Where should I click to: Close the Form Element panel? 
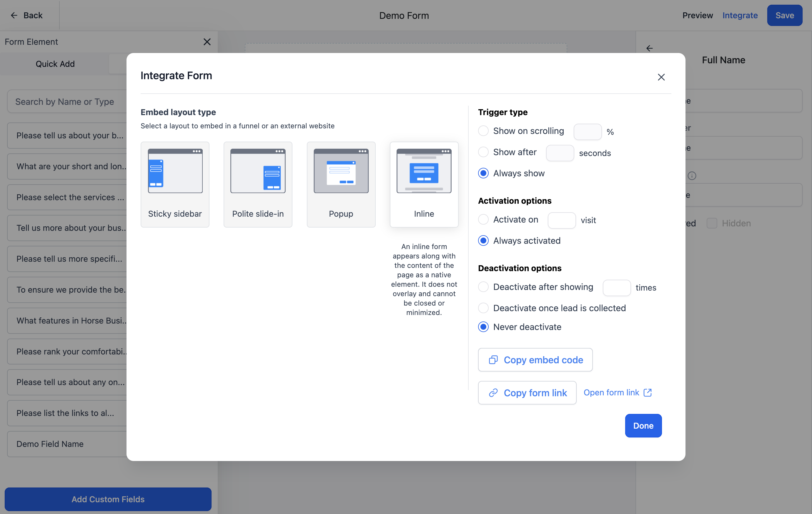click(x=207, y=42)
